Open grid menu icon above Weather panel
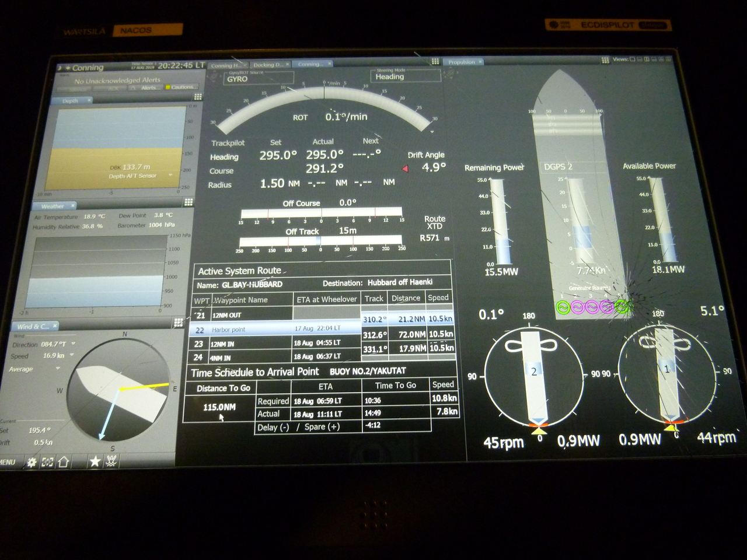747x560 pixels. click(x=189, y=202)
